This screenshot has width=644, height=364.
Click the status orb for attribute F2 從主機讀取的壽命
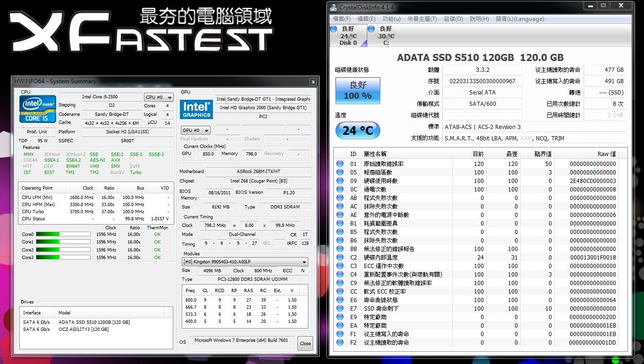tap(340, 343)
